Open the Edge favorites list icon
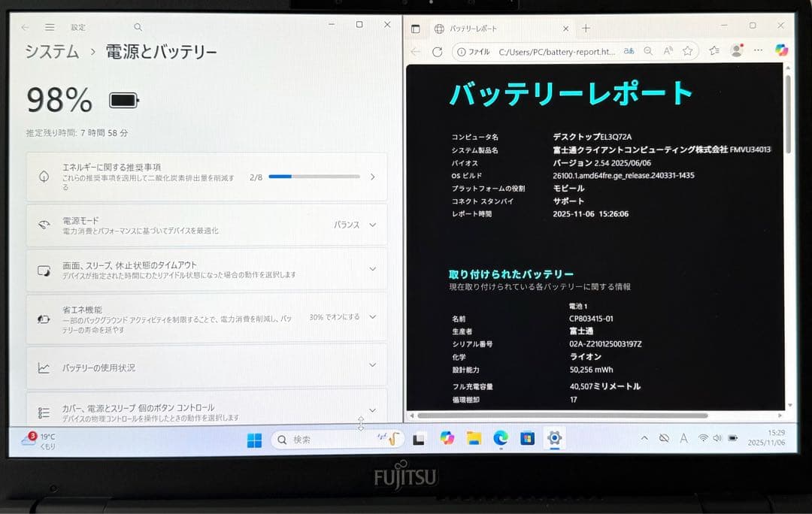The height and width of the screenshot is (514, 812). click(x=715, y=51)
